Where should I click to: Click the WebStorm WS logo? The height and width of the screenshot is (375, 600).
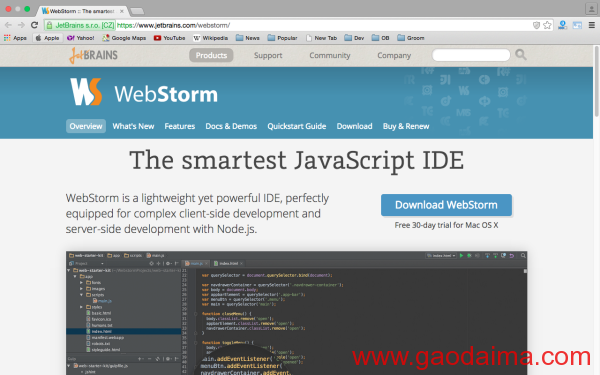point(86,92)
